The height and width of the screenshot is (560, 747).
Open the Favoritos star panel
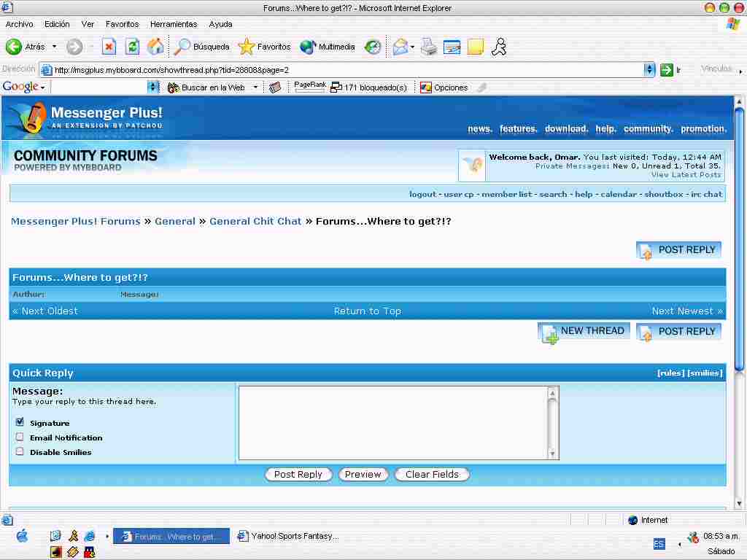[x=264, y=47]
